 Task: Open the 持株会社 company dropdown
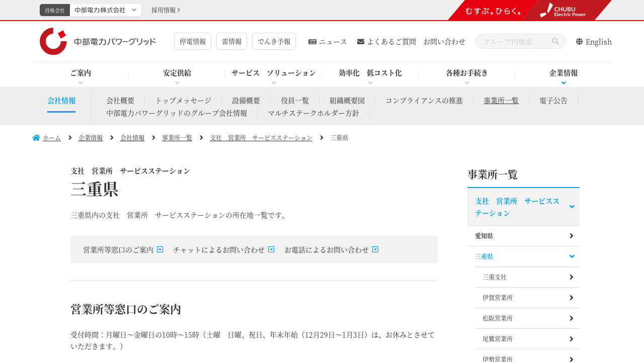click(x=105, y=10)
